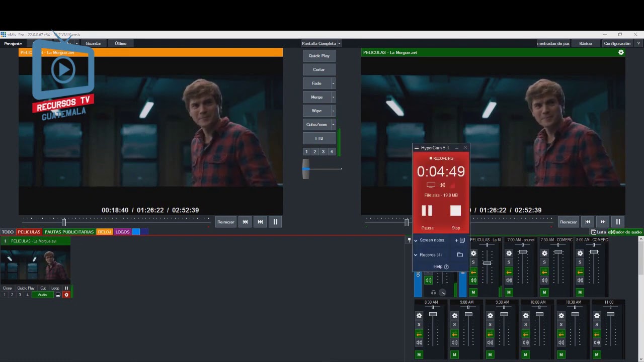Image resolution: width=644 pixels, height=362 pixels.
Task: Toggle solo S on 7:30 AM channel
Action: [x=544, y=262]
